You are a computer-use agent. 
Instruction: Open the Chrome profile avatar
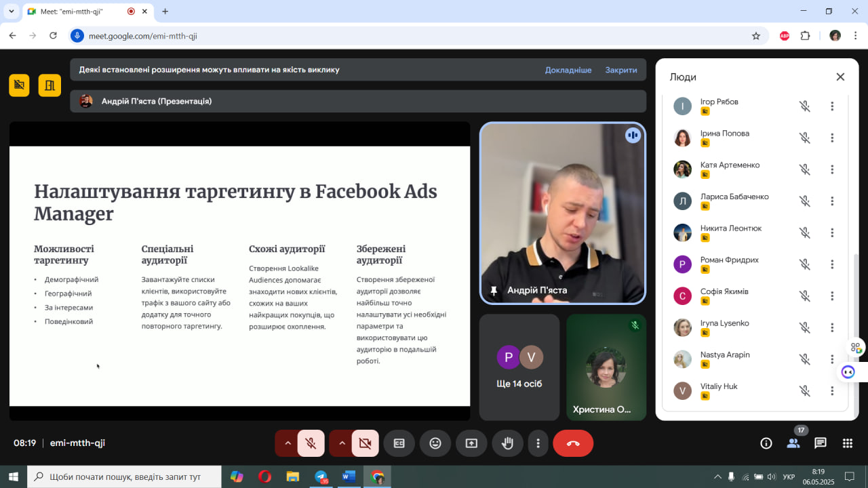[x=835, y=36]
